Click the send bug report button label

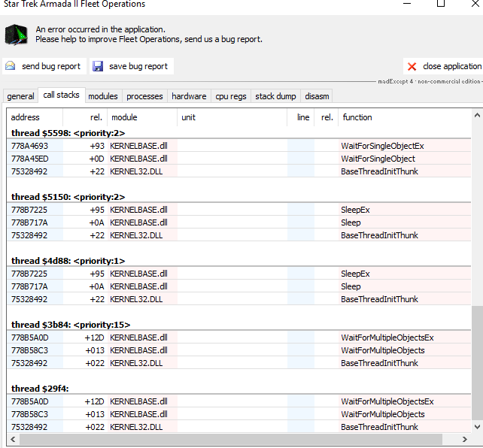51,66
